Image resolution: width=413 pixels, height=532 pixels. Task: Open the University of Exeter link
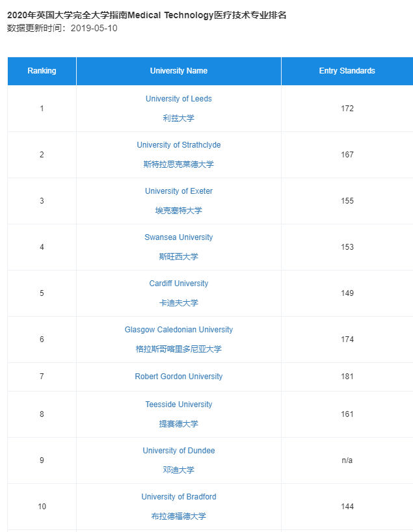pyautogui.click(x=178, y=191)
